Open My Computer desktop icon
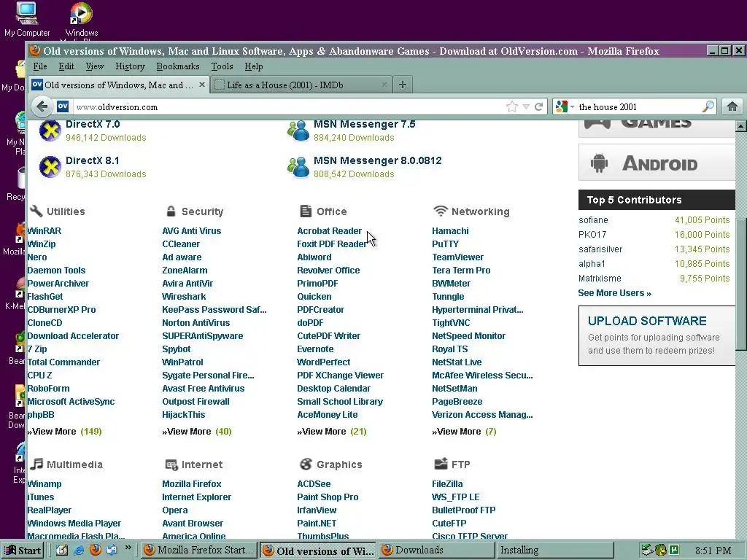This screenshot has height=560, width=747. pyautogui.click(x=27, y=19)
